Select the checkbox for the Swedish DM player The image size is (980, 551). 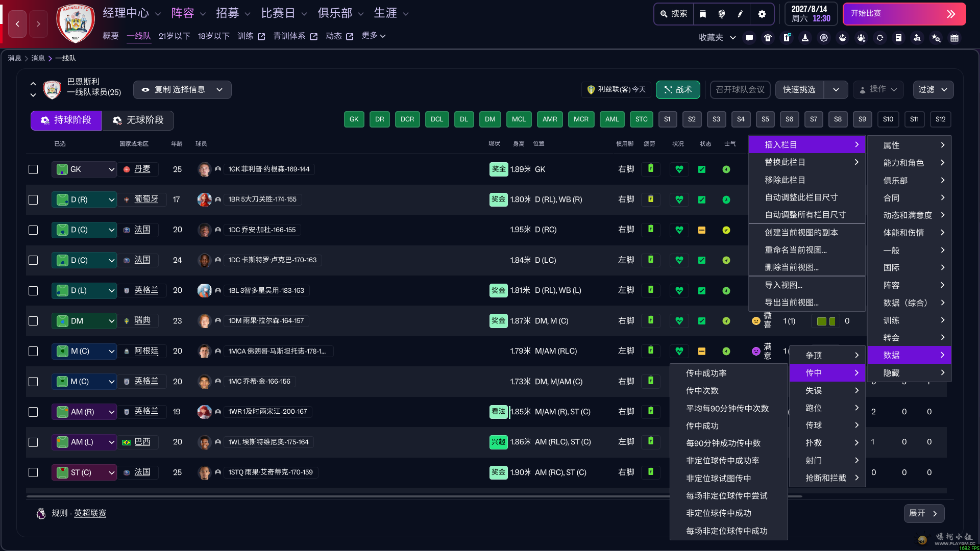click(x=33, y=321)
